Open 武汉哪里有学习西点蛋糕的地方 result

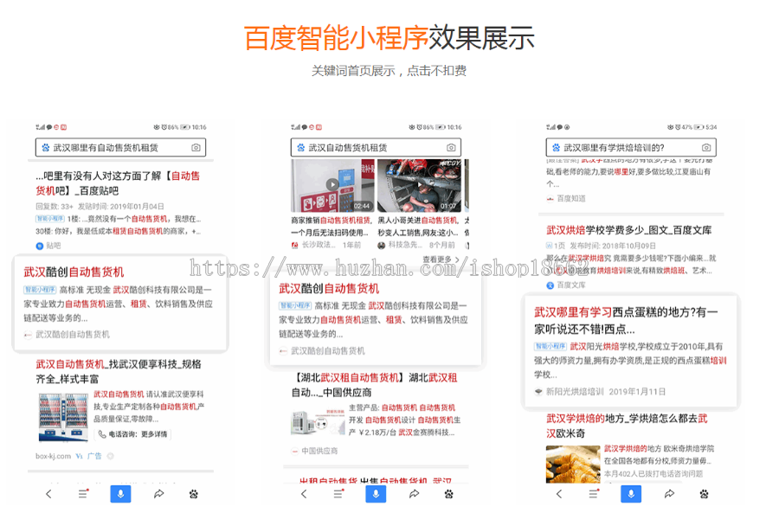(x=626, y=320)
